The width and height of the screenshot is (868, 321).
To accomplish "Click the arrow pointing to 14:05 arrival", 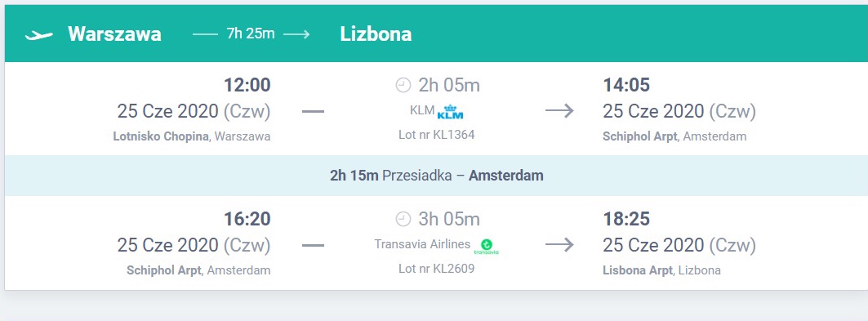I will tap(559, 111).
